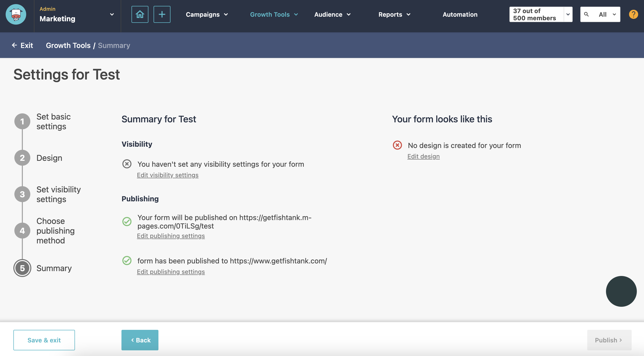This screenshot has height=356, width=644.
Task: Select Automation menu item
Action: [460, 14]
